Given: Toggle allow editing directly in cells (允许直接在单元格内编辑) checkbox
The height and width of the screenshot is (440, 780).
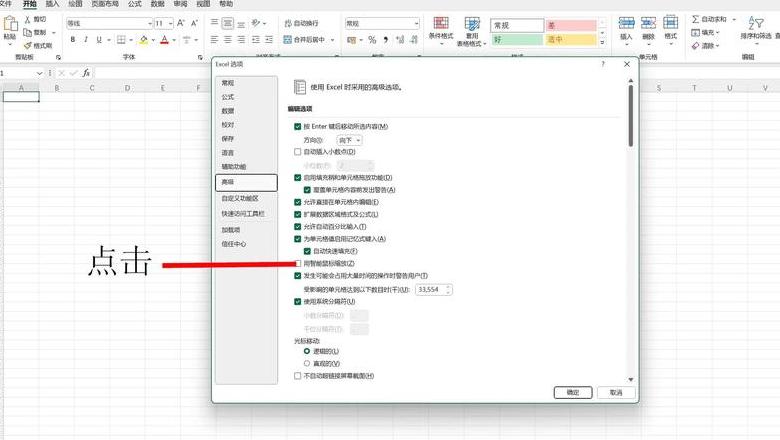Looking at the screenshot, I should coord(297,202).
